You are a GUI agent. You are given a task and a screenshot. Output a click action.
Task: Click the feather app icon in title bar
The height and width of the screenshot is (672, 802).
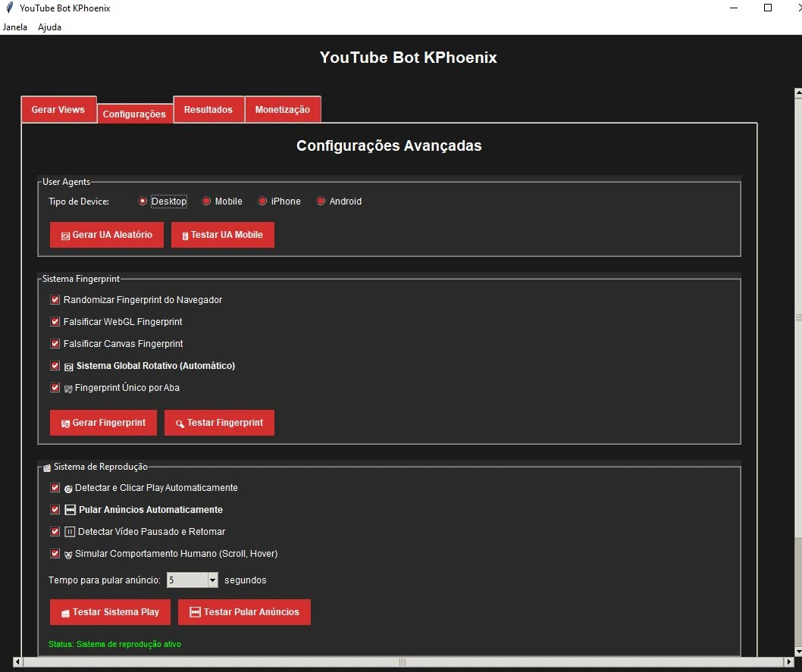(9, 8)
